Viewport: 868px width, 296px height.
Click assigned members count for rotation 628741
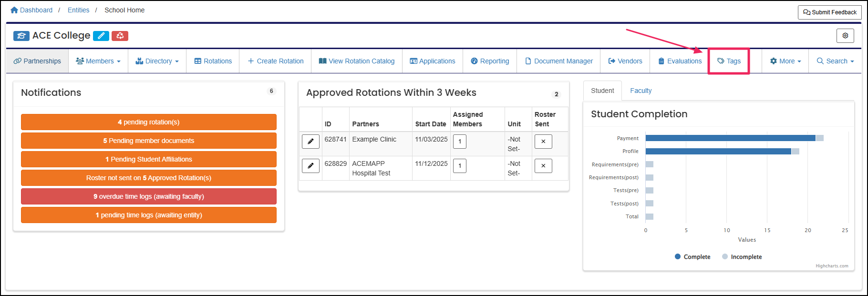click(x=460, y=142)
